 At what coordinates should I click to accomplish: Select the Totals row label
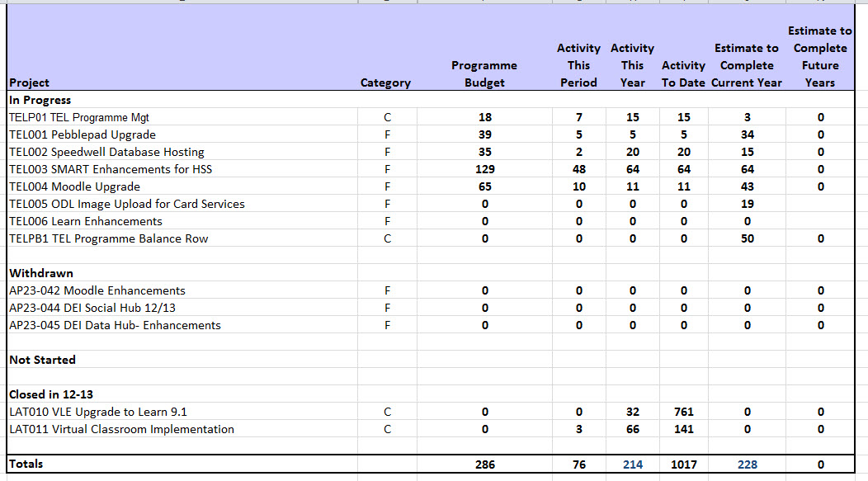26,464
